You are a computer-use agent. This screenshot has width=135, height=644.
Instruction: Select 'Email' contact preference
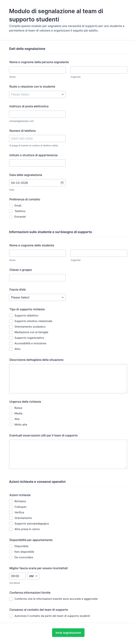click(11, 206)
